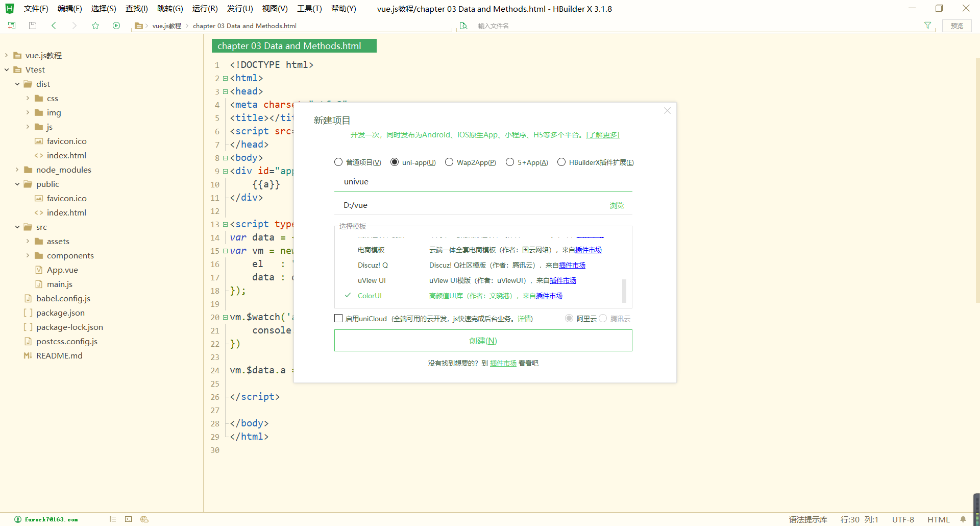The image size is (980, 526).
Task: Collapse the src folder
Action: click(17, 227)
